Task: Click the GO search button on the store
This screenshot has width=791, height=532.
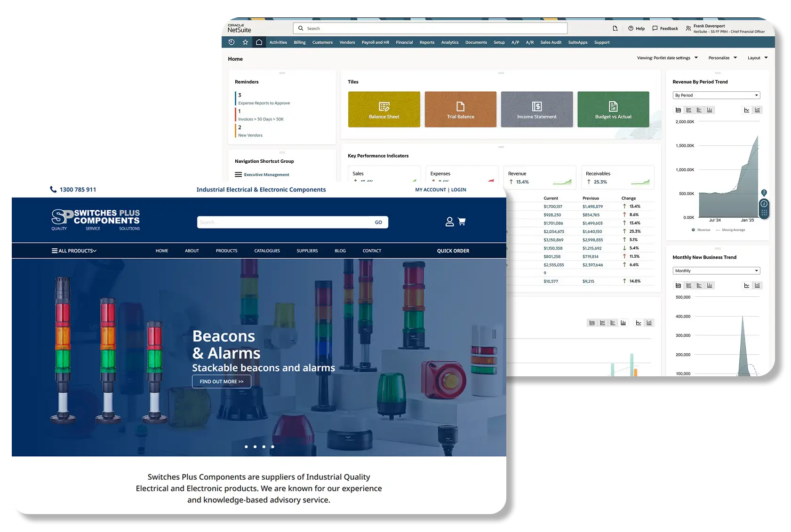Action: [378, 222]
